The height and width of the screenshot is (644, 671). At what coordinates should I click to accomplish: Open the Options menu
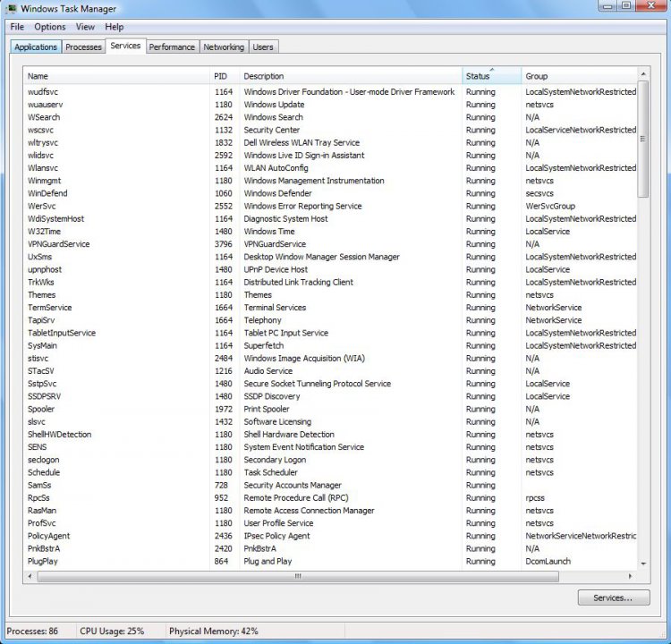[x=50, y=27]
